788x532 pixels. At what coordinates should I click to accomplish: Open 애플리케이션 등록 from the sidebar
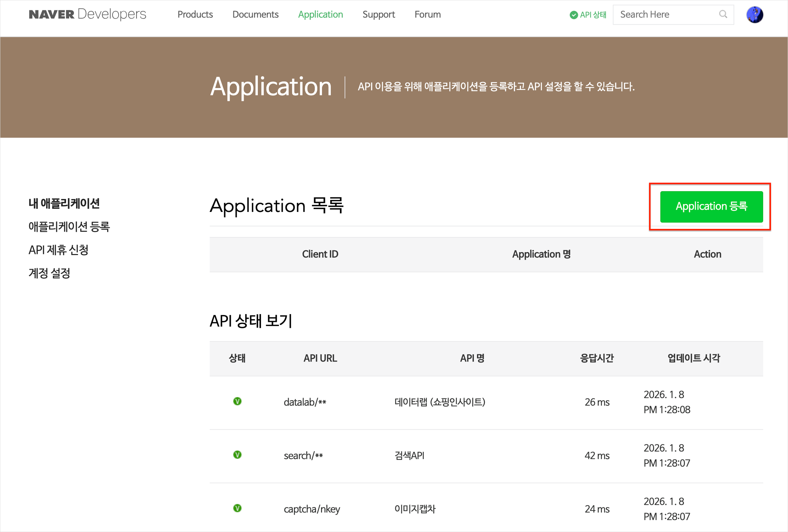(x=69, y=226)
